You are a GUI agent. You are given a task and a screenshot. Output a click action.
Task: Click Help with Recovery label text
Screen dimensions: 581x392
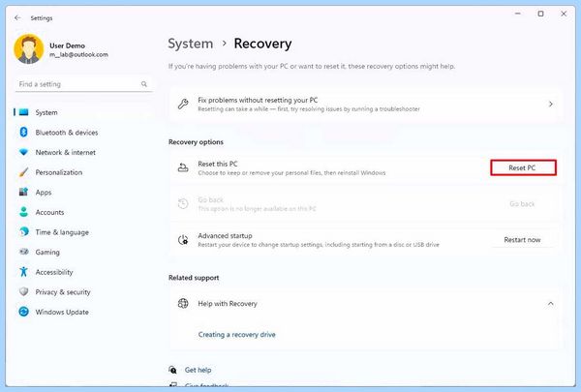pyautogui.click(x=228, y=304)
